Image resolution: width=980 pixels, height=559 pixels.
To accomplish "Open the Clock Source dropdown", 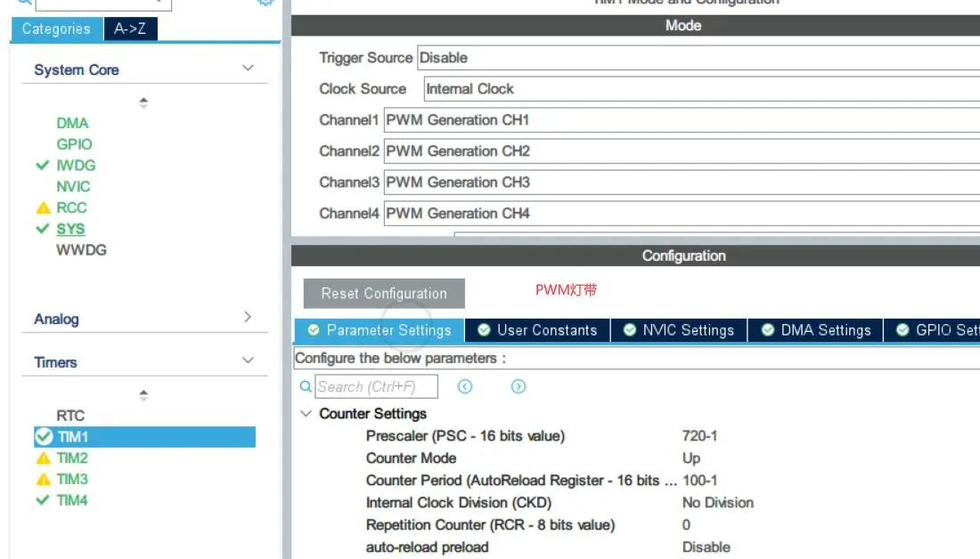I will click(700, 89).
